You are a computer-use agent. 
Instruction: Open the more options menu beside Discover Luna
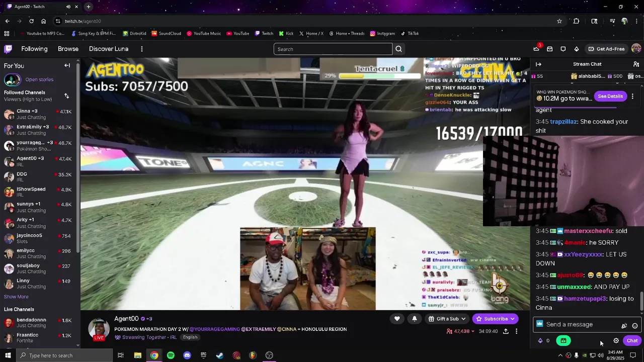tap(142, 49)
